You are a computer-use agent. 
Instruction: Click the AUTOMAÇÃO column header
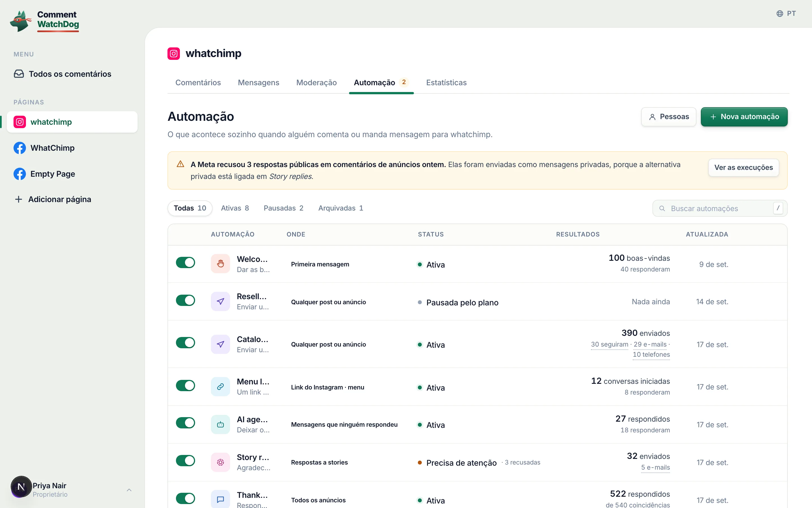pos(233,234)
